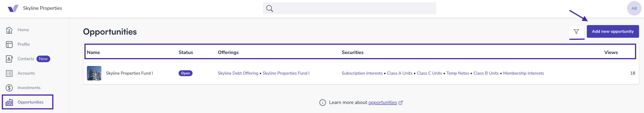Image resolution: width=644 pixels, height=113 pixels.
Task: Click the Skyline Properties Fund I thumbnail
Action: coord(94,73)
